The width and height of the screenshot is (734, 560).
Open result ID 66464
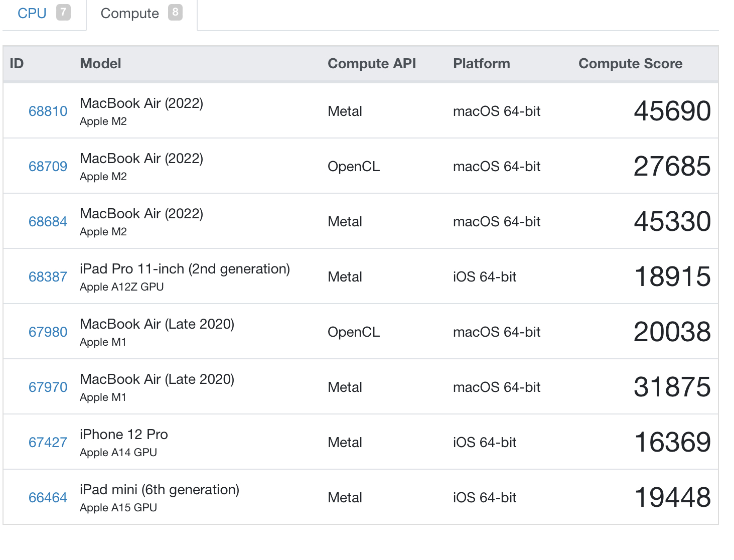click(x=48, y=497)
